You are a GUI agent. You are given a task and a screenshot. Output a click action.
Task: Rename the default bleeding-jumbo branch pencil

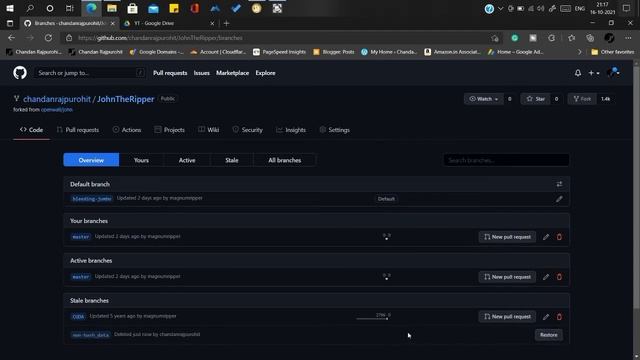559,199
